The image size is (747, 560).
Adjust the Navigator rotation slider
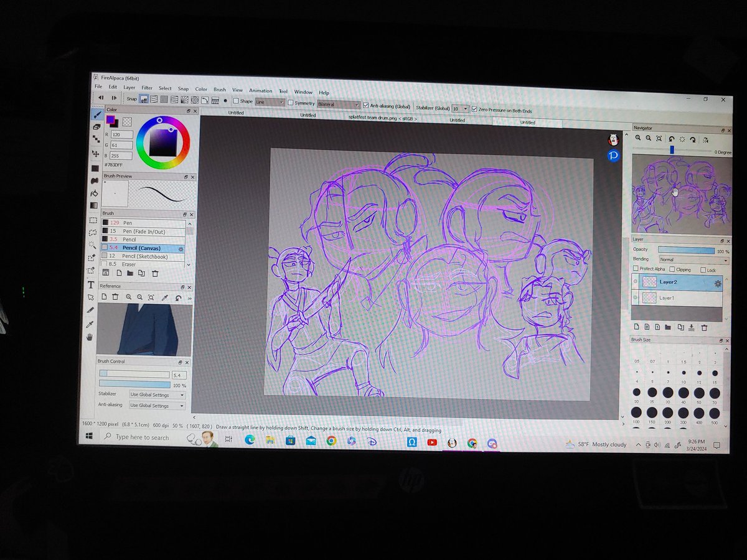click(672, 150)
